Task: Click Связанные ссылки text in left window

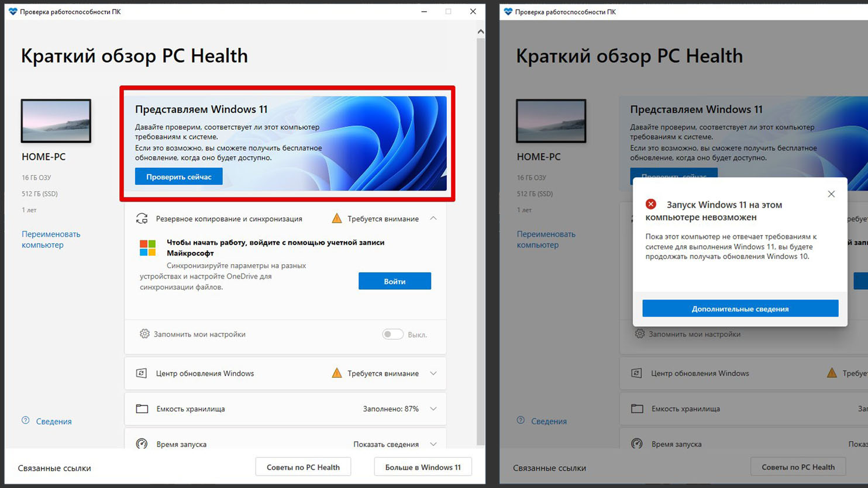Action: pos(54,468)
